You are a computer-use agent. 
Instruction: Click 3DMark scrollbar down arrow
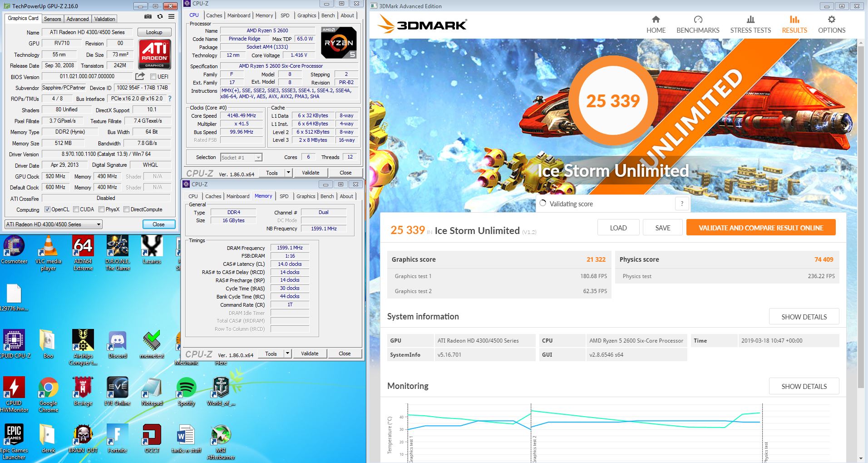861,458
